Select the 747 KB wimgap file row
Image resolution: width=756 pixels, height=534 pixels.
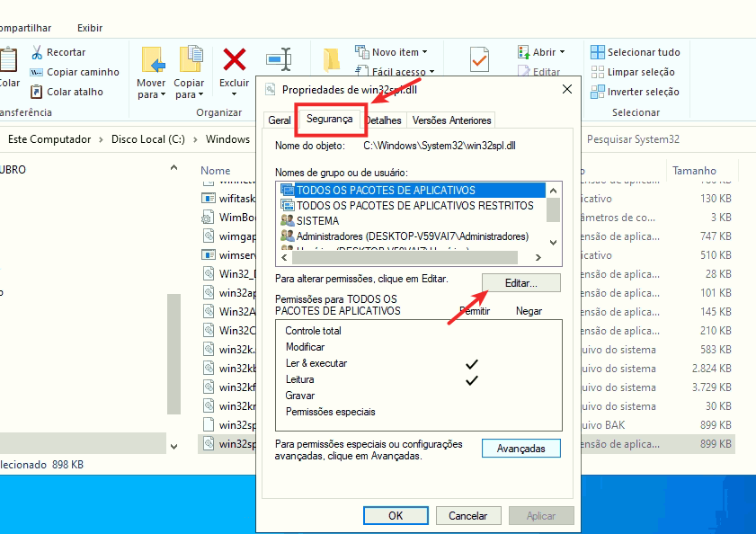pos(467,236)
